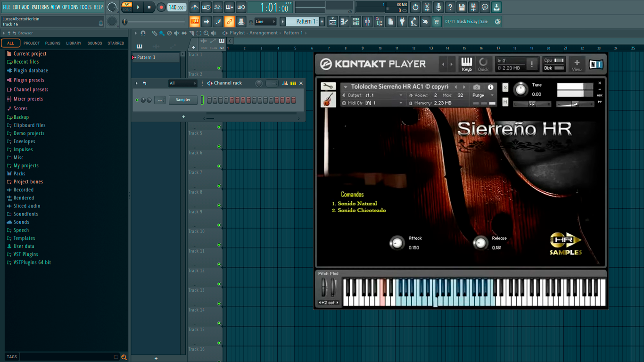Toggle the link icon in toolbar

[x=229, y=22]
